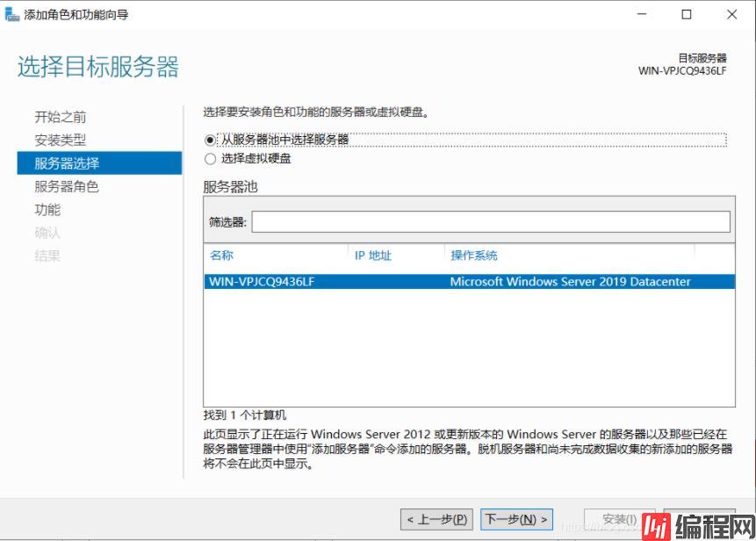Choose the 选择虚拟硬盘 radio option
The height and width of the screenshot is (541, 756).
pyautogui.click(x=209, y=159)
